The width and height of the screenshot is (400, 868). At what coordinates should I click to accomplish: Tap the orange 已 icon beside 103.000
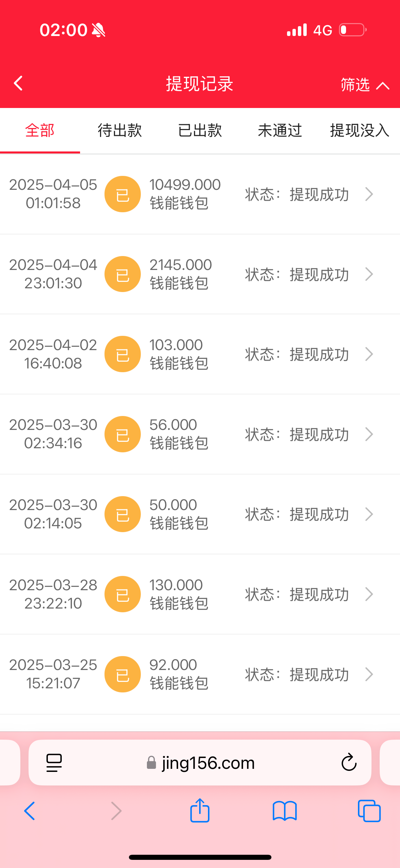[122, 354]
